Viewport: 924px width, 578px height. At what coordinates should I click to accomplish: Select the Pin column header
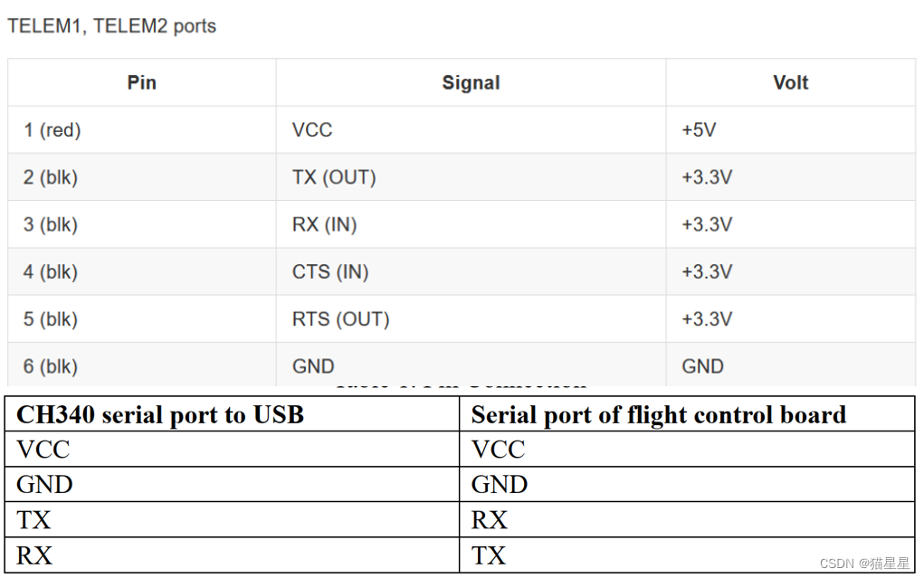[x=141, y=83]
